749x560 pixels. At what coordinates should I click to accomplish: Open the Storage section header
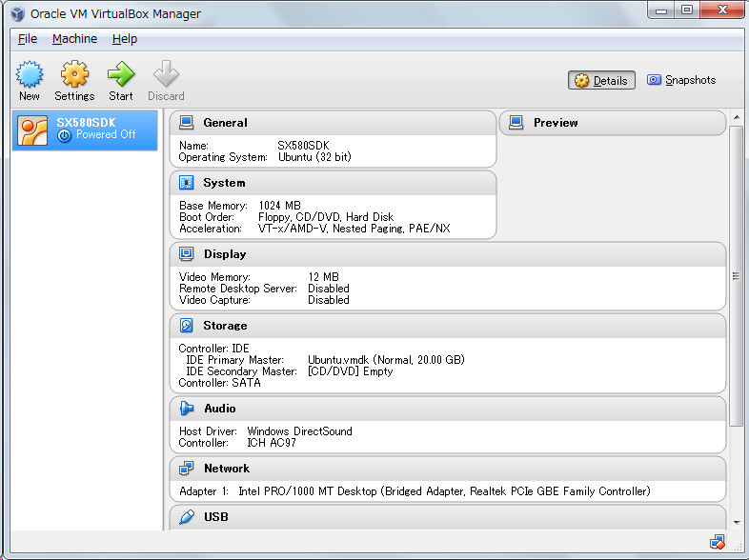(448, 326)
